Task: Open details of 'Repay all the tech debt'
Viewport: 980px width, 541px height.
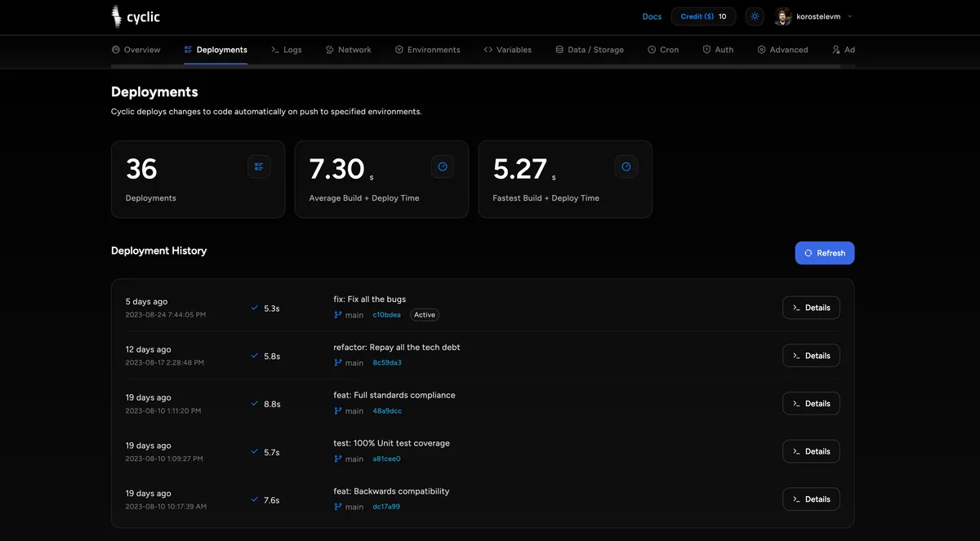Action: pyautogui.click(x=810, y=355)
